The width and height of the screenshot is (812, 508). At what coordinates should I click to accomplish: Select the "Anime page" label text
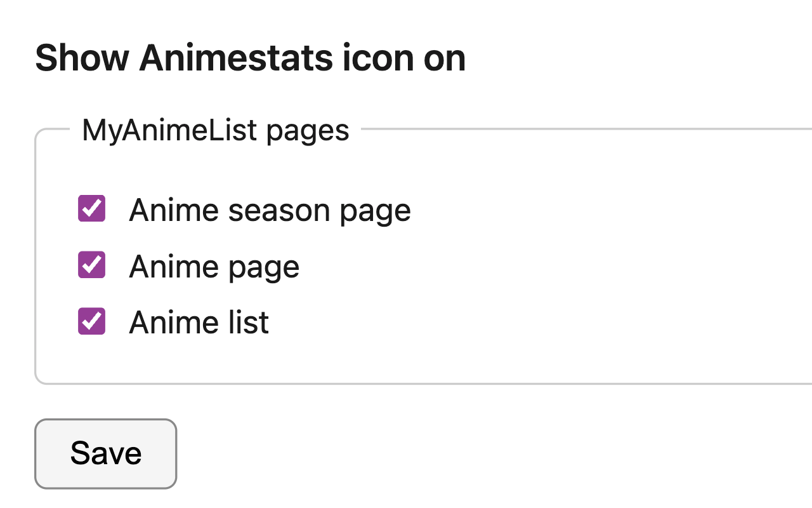[x=214, y=267]
